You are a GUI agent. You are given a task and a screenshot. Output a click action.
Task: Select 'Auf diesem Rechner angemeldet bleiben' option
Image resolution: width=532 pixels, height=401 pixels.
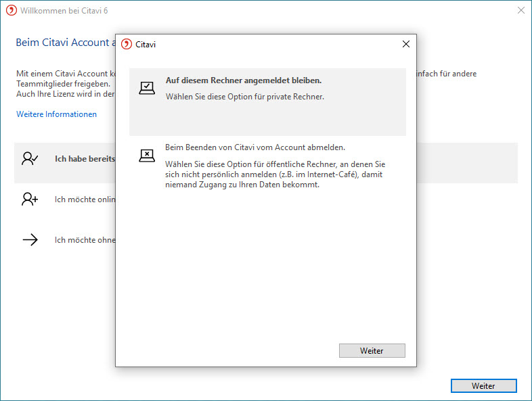click(x=244, y=80)
